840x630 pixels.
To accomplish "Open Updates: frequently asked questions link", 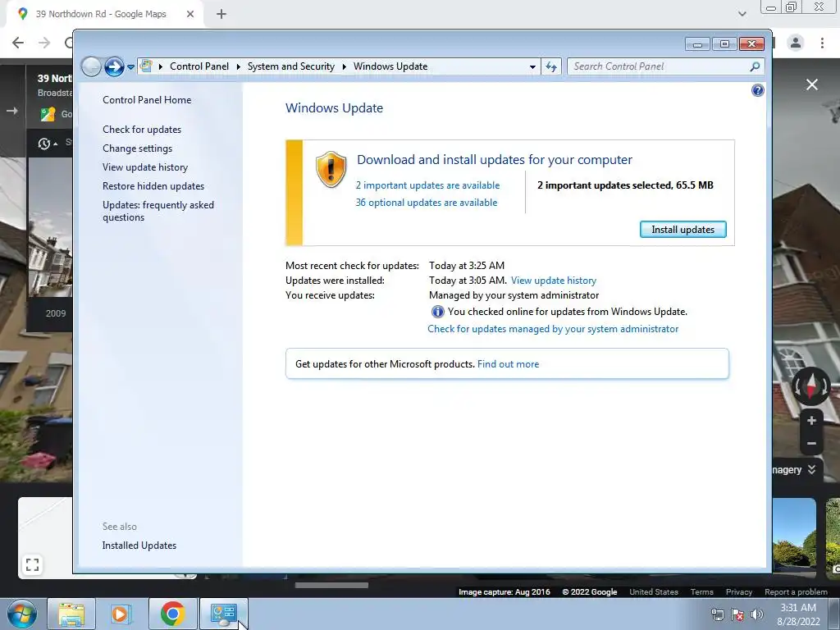I will pyautogui.click(x=158, y=211).
